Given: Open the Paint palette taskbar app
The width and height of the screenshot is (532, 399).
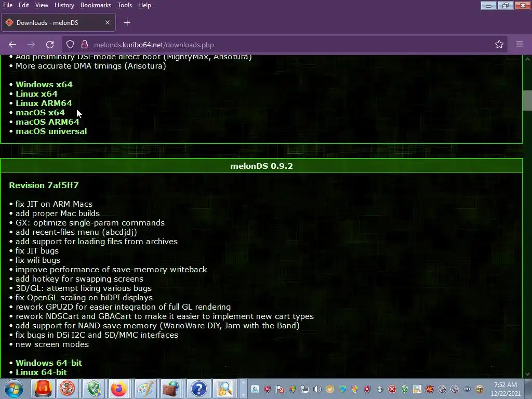Looking at the screenshot, I should (x=145, y=389).
